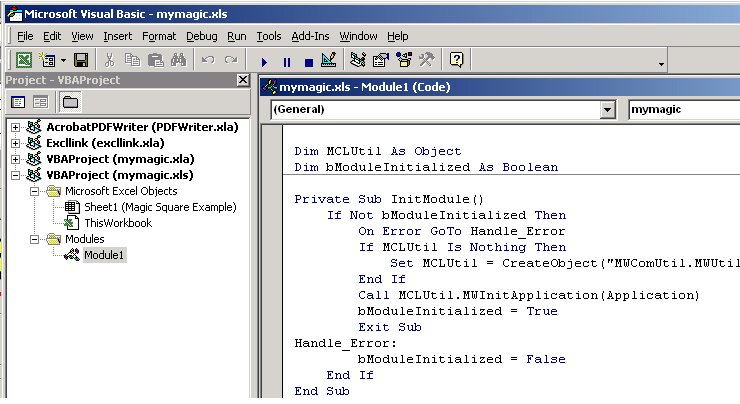Click the 'Private Sub InitModule()' code line

tap(389, 199)
